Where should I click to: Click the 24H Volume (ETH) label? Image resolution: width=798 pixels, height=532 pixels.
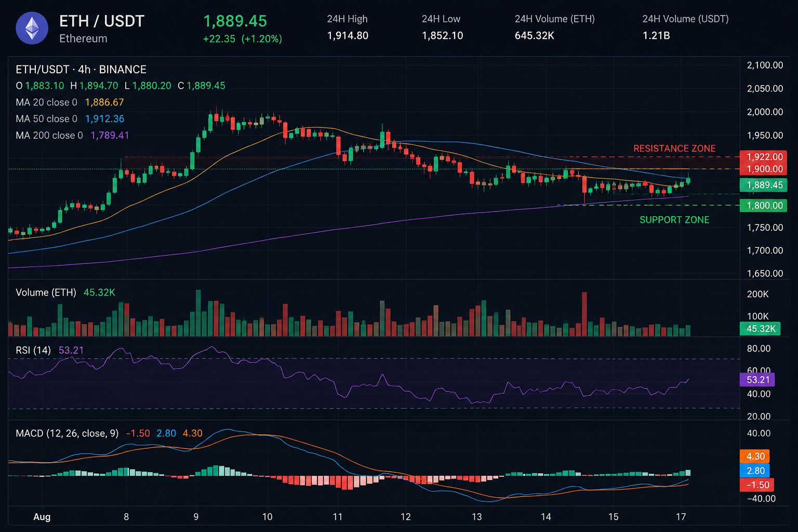pos(555,19)
